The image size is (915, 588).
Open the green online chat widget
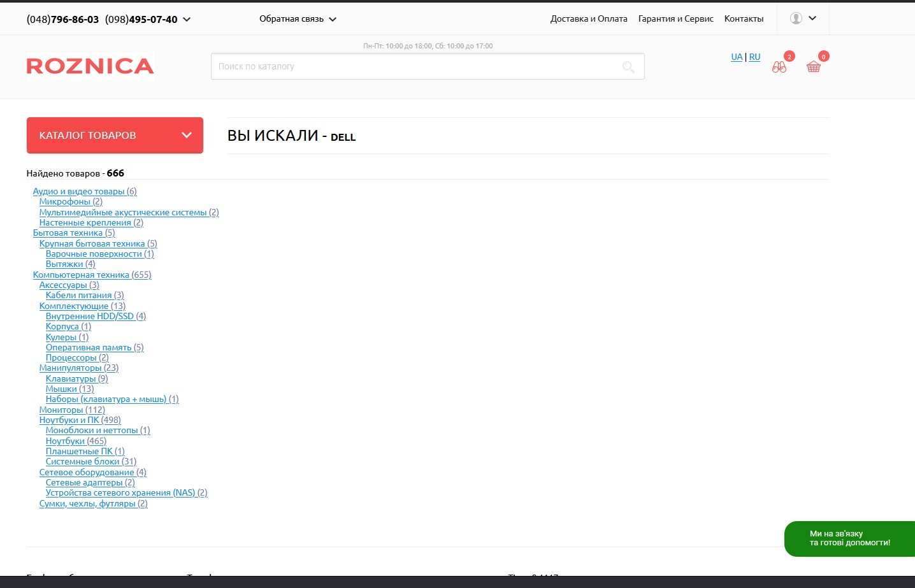[849, 538]
